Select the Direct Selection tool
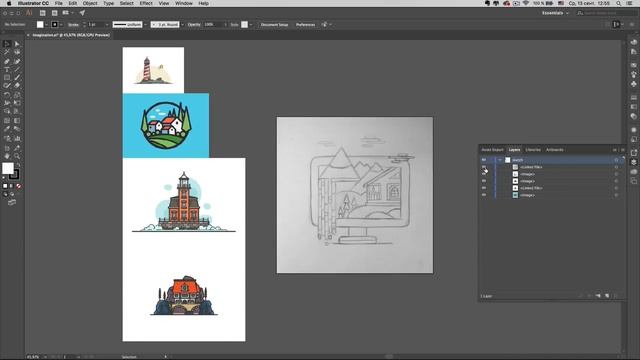 [x=17, y=44]
